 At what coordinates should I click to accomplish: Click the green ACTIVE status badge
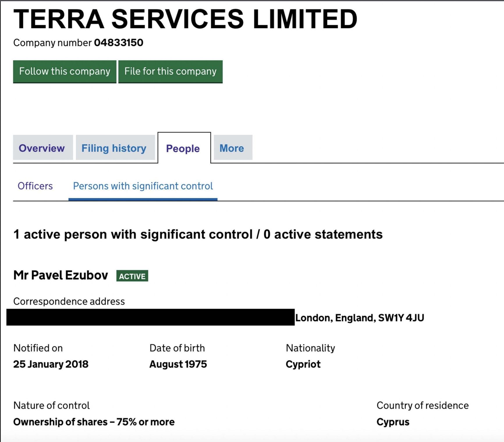[132, 276]
